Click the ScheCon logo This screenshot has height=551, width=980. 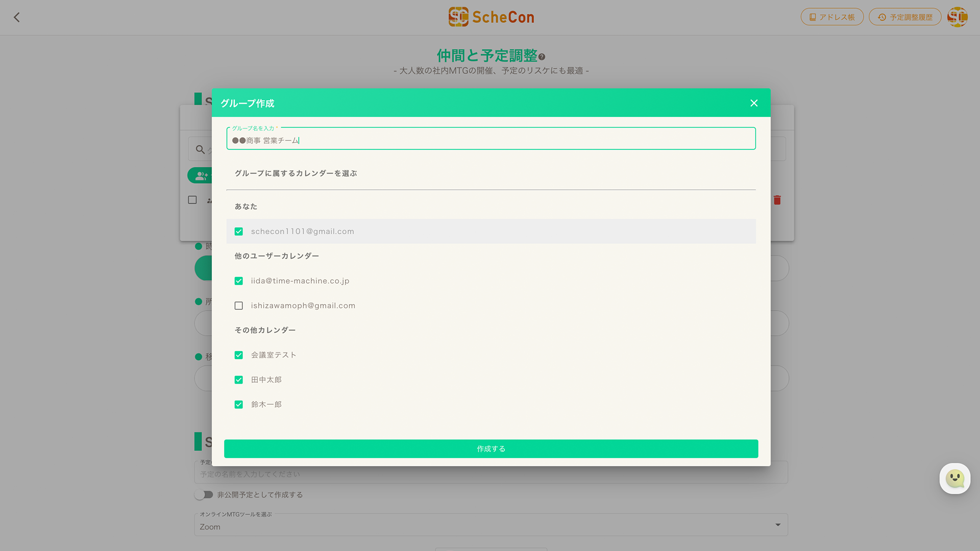click(x=491, y=17)
